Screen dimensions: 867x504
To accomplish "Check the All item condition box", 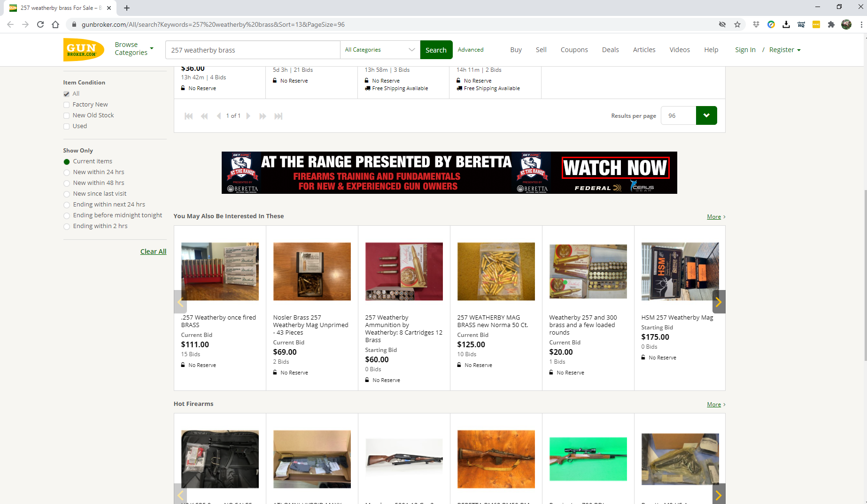I will 67,94.
